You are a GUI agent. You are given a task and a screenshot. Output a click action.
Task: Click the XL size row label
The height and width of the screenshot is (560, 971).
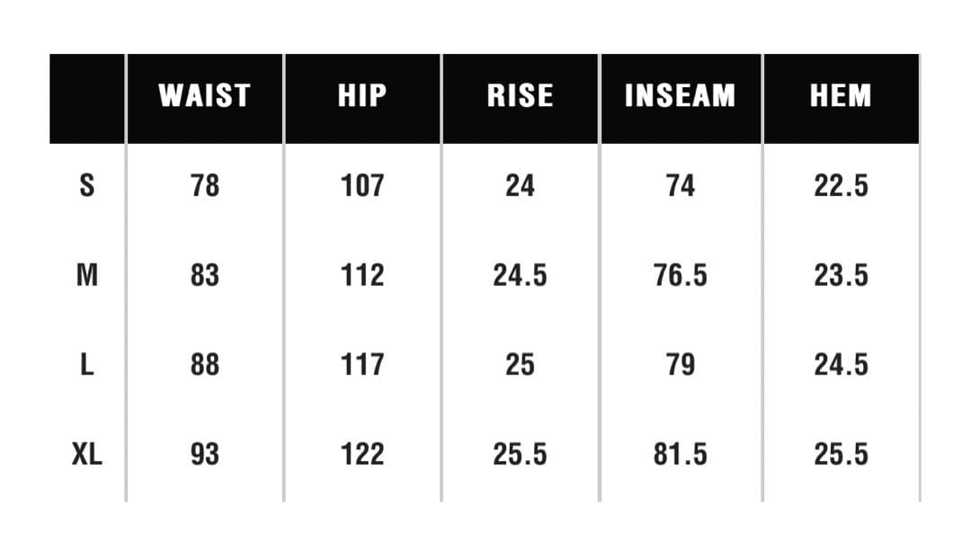coord(87,455)
